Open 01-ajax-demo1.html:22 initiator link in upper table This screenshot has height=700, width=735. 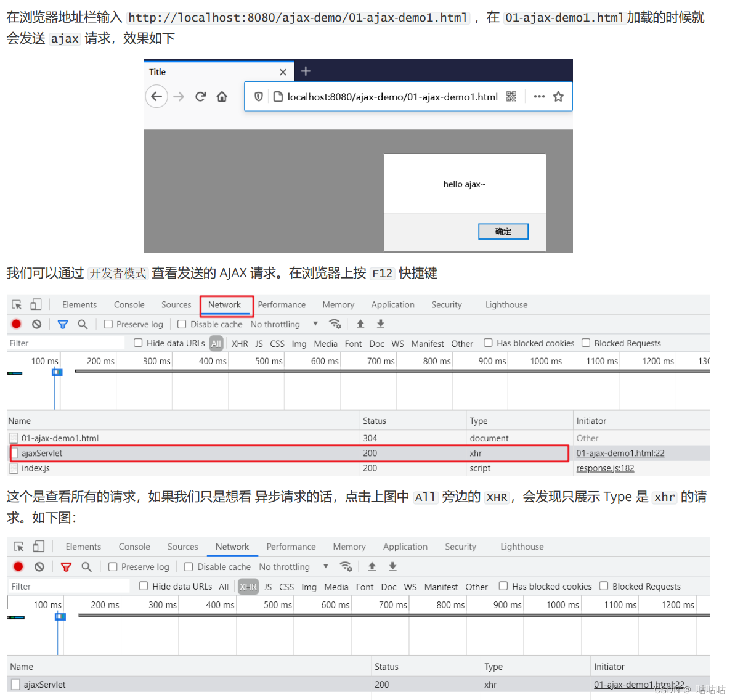620,453
